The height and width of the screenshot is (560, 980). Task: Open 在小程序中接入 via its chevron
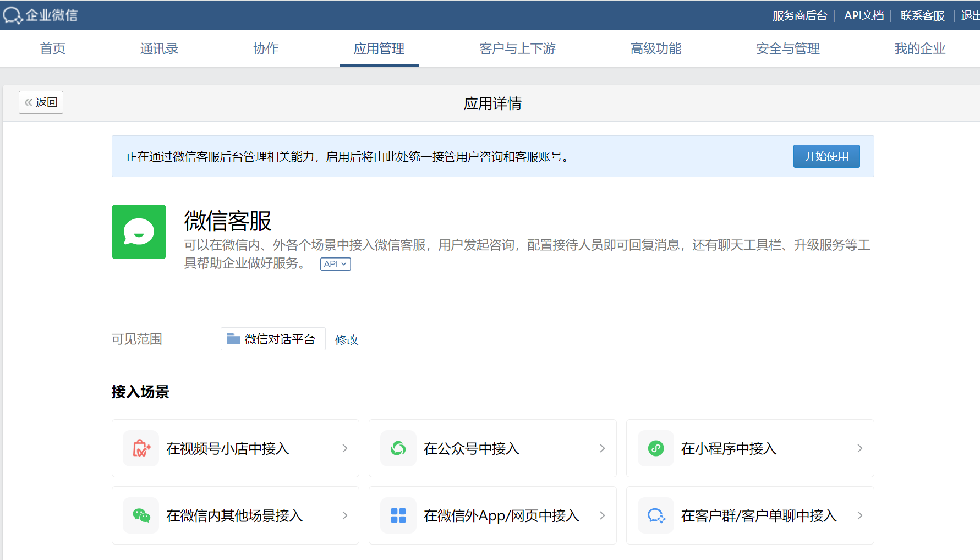click(x=860, y=448)
